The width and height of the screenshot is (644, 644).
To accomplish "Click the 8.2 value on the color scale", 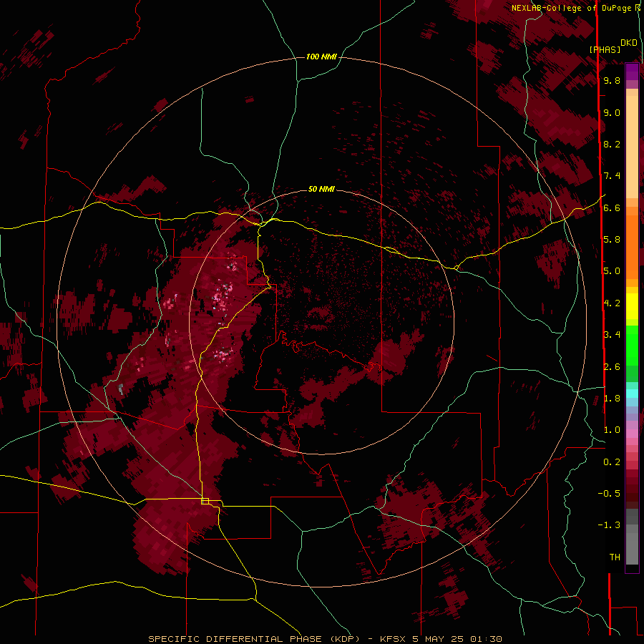I will [x=612, y=144].
